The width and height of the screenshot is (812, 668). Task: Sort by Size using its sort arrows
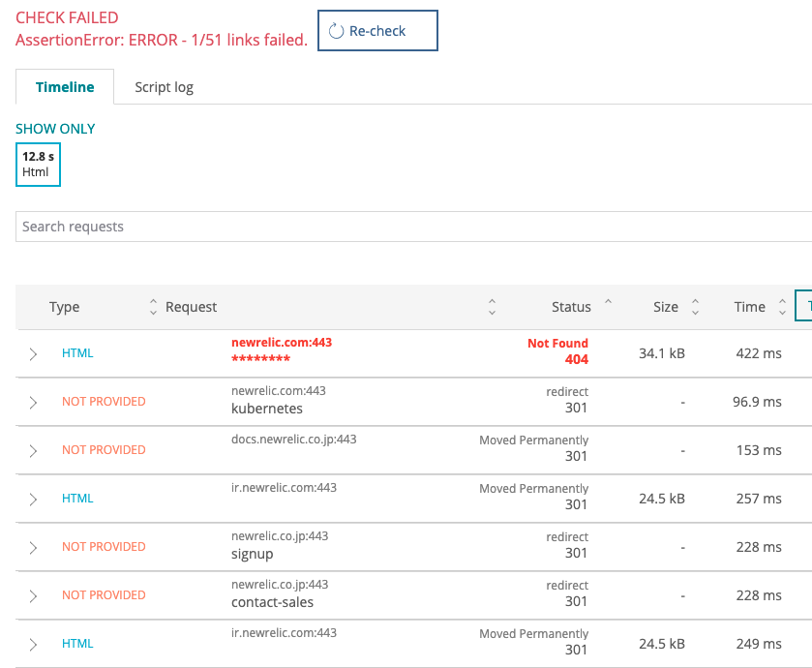pos(696,307)
